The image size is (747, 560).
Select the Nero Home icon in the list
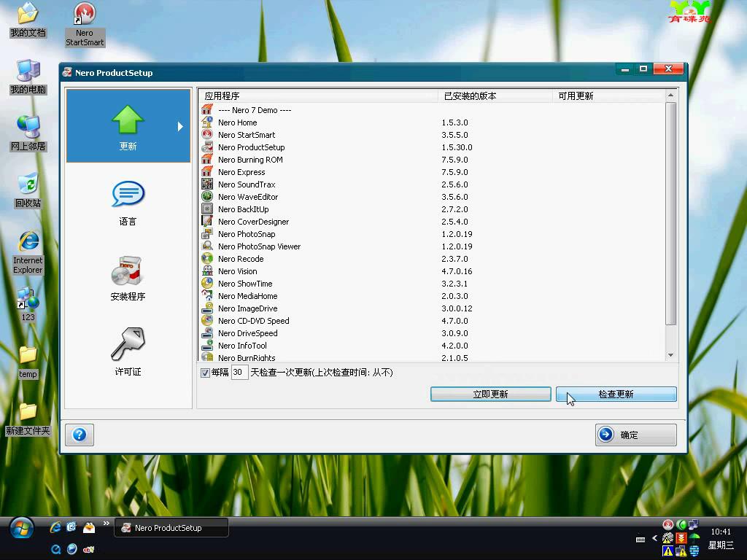(x=206, y=122)
